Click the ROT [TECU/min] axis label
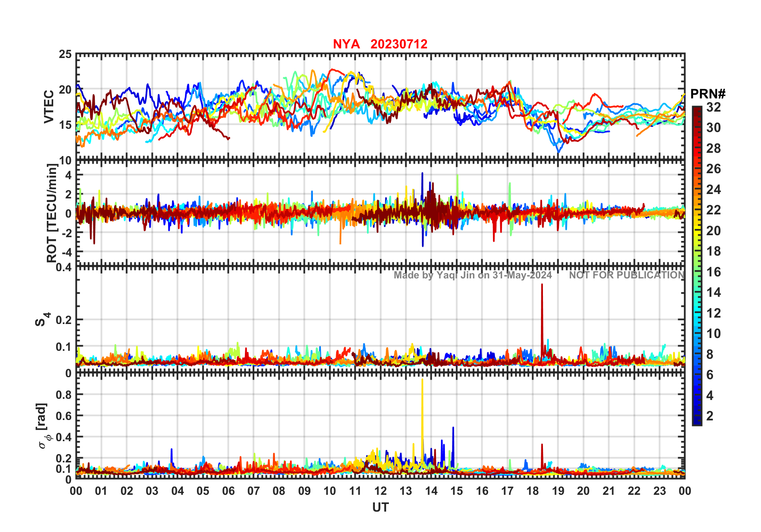761x532 pixels. (52, 213)
